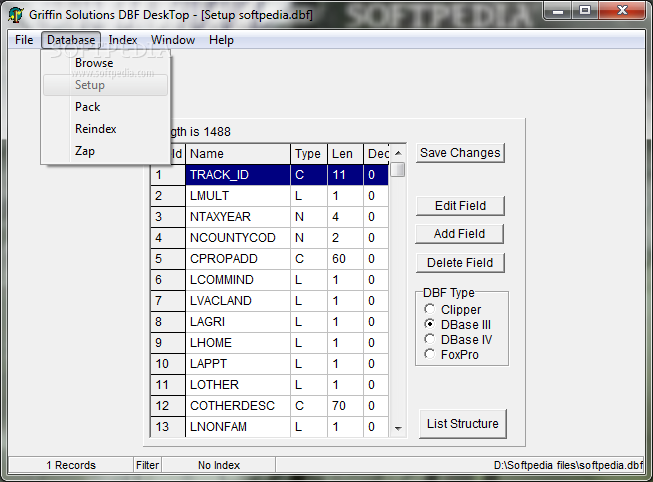
Task: Click the No Index status bar panel
Action: click(x=219, y=465)
